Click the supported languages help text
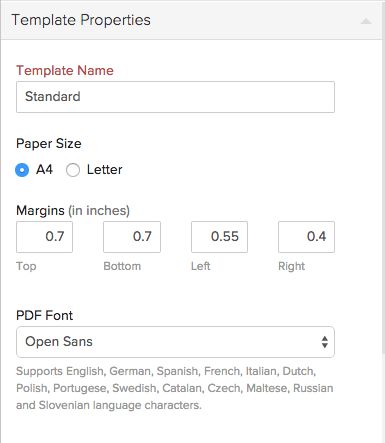Image resolution: width=385 pixels, height=443 pixels. (x=175, y=388)
